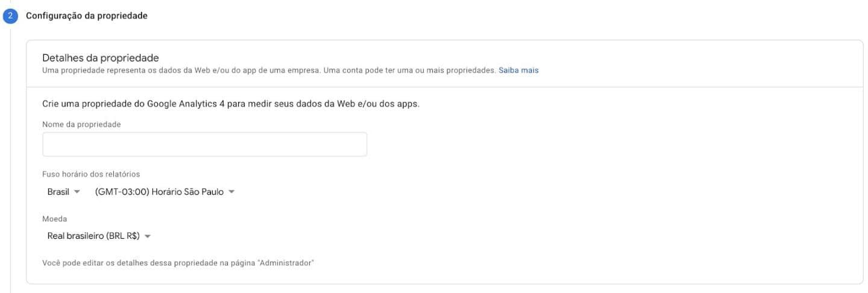Click the "Moeda" label
Screen dimensions: 868x293
coord(55,219)
